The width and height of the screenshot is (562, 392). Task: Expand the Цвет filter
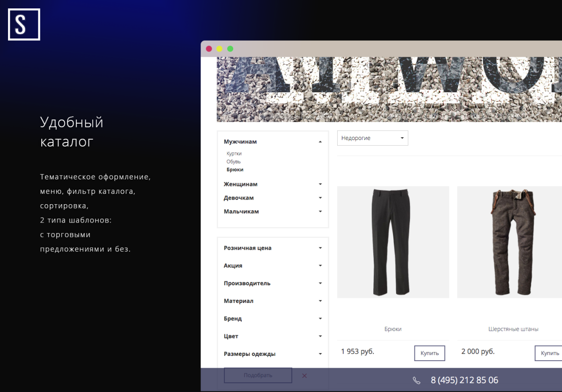320,336
